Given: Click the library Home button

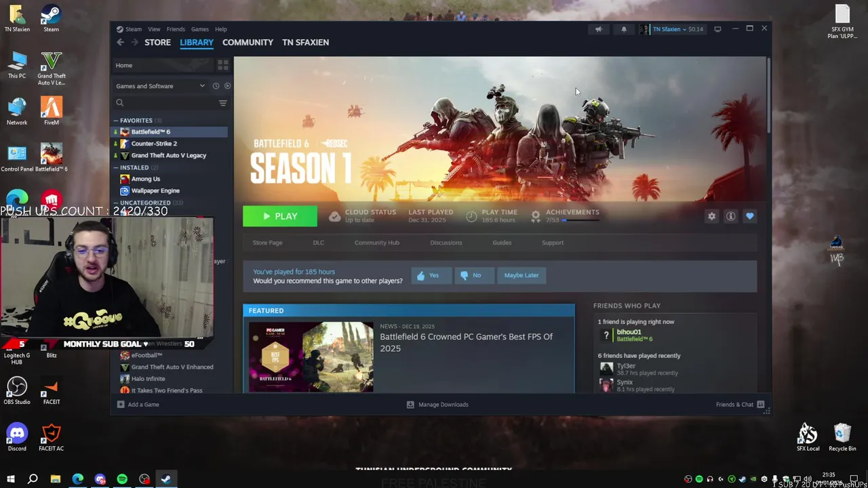Looking at the screenshot, I should pos(163,65).
